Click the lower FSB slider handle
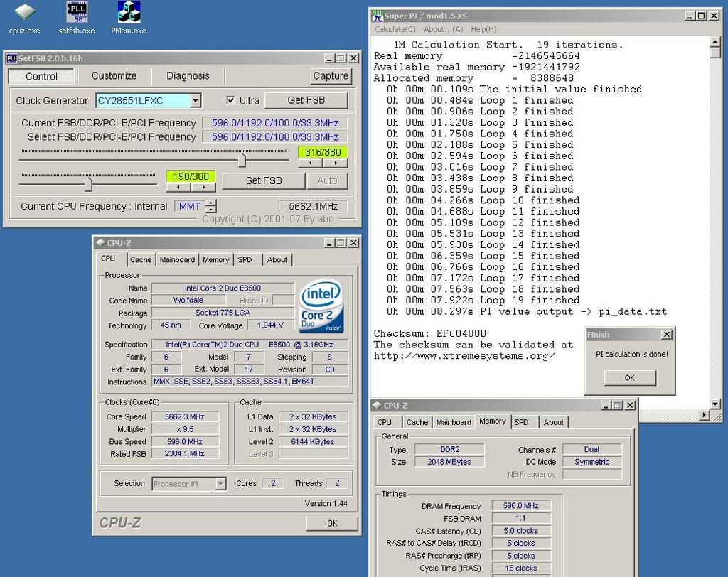The height and width of the screenshot is (577, 728). point(89,184)
